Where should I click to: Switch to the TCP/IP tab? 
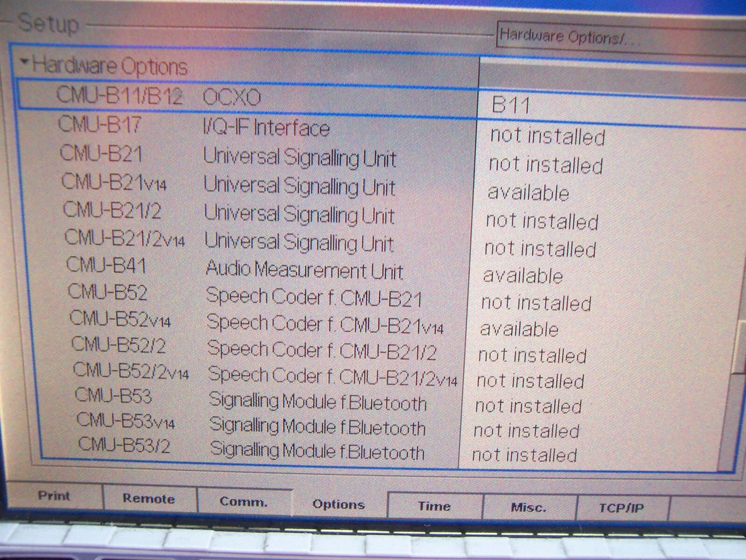tap(621, 508)
